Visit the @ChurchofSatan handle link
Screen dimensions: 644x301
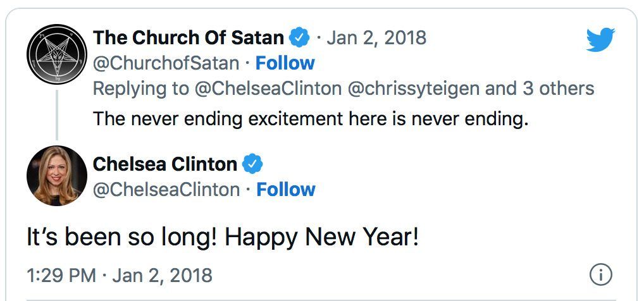coord(166,63)
